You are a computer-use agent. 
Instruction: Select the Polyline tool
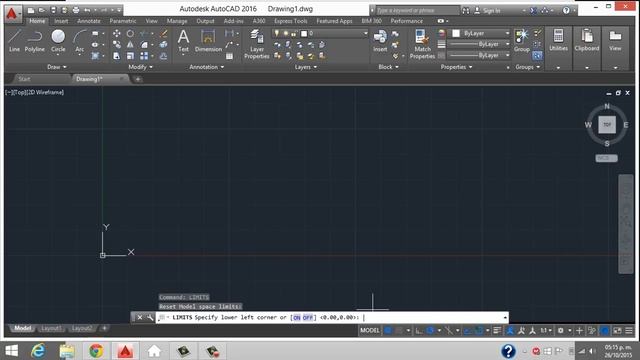[35, 40]
